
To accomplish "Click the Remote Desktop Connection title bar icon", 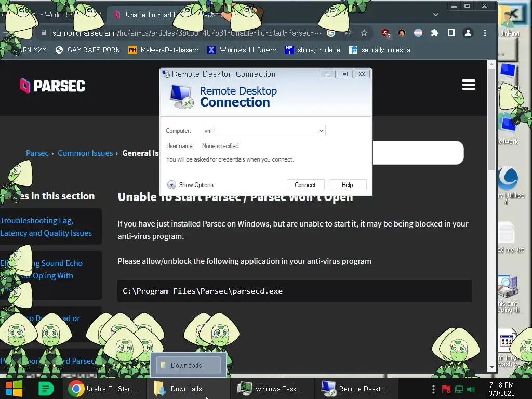I will [x=166, y=74].
